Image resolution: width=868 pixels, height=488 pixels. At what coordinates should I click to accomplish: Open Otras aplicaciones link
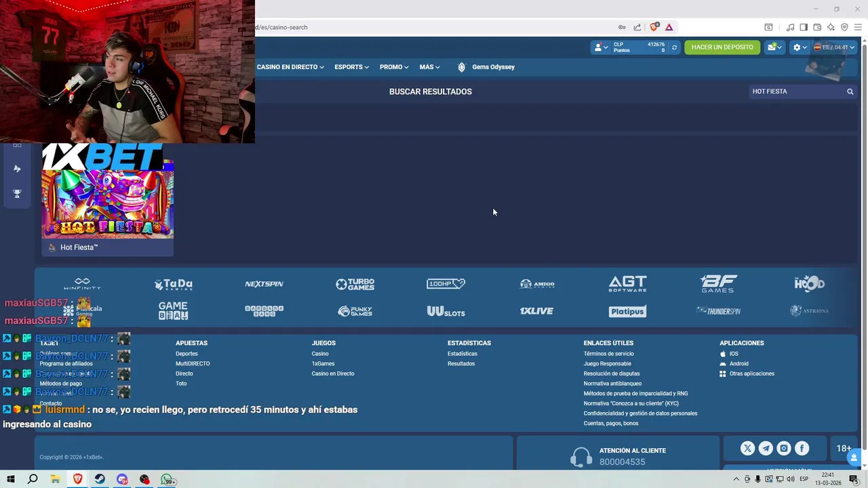[747, 373]
